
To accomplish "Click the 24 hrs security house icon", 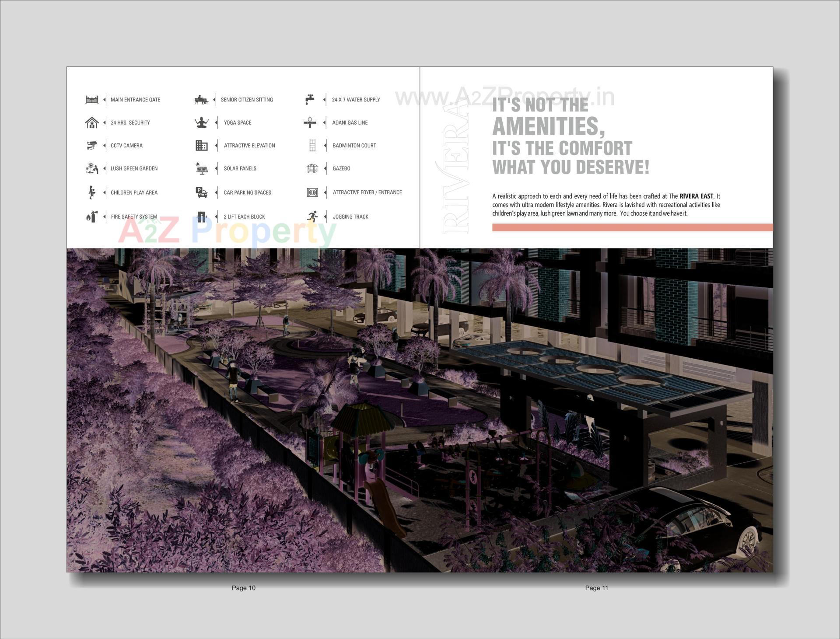I will point(91,122).
